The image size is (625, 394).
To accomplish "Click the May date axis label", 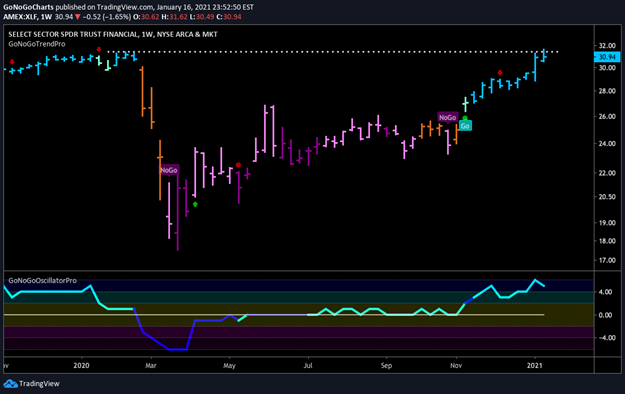I will point(229,365).
